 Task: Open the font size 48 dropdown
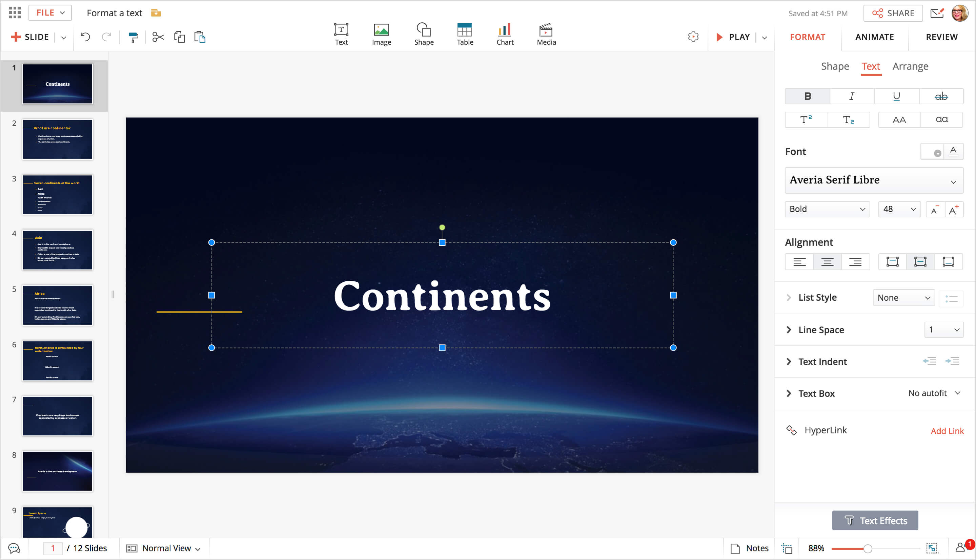coord(899,209)
